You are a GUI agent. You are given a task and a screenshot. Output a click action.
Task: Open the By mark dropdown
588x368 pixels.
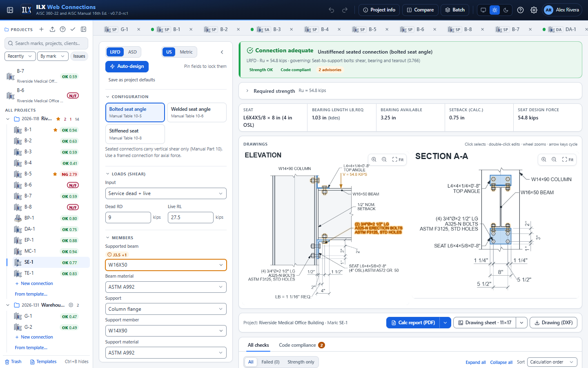52,56
